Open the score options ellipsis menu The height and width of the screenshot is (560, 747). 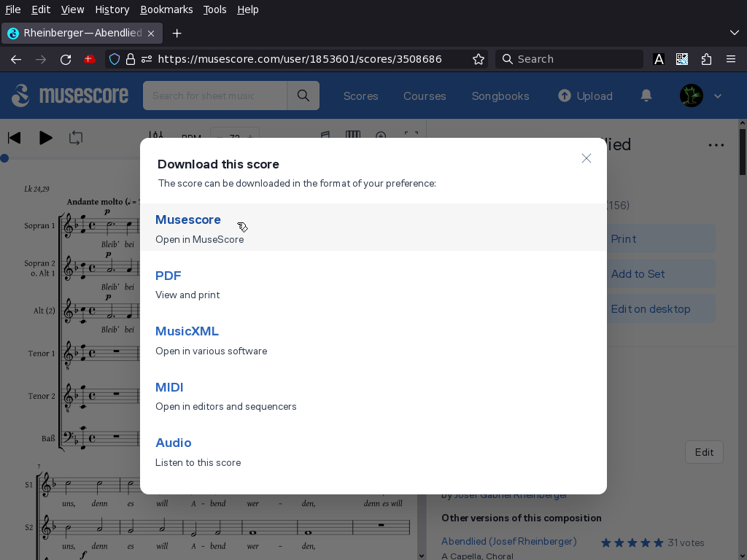(716, 145)
